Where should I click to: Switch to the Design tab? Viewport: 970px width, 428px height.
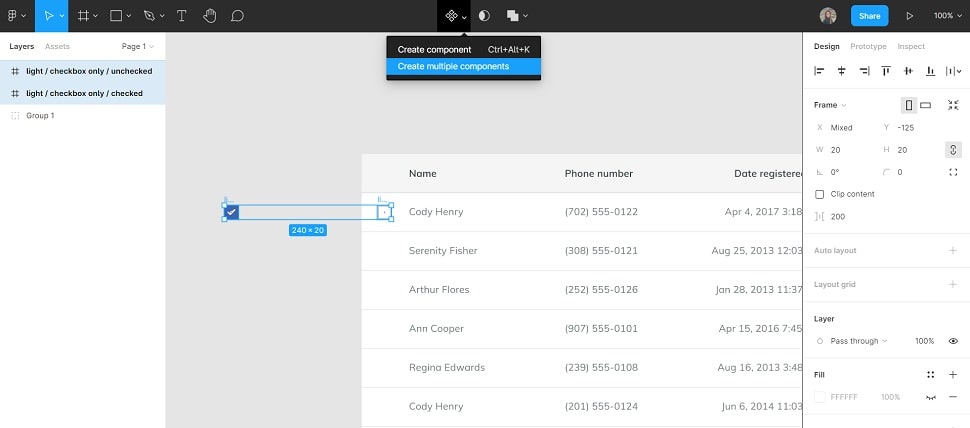click(826, 46)
